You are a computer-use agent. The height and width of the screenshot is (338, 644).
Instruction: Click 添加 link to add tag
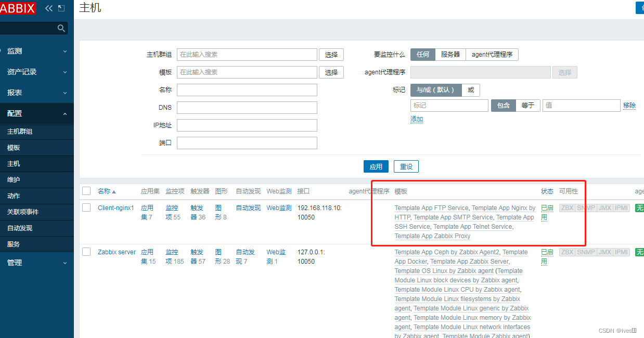[x=417, y=119]
